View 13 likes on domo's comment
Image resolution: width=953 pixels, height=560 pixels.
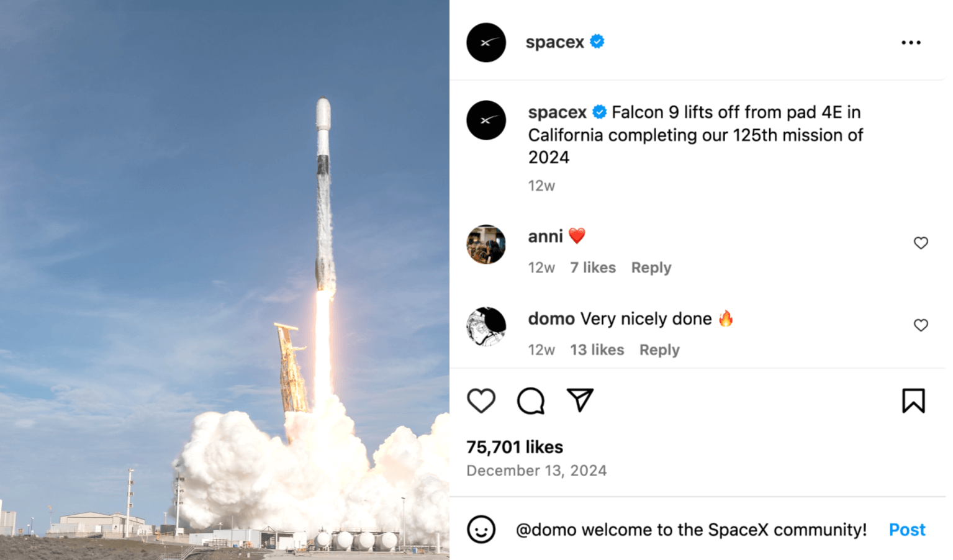[597, 350]
